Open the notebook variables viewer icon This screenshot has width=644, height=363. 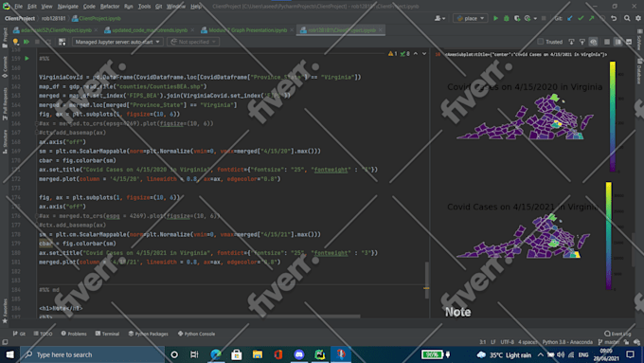[62, 42]
